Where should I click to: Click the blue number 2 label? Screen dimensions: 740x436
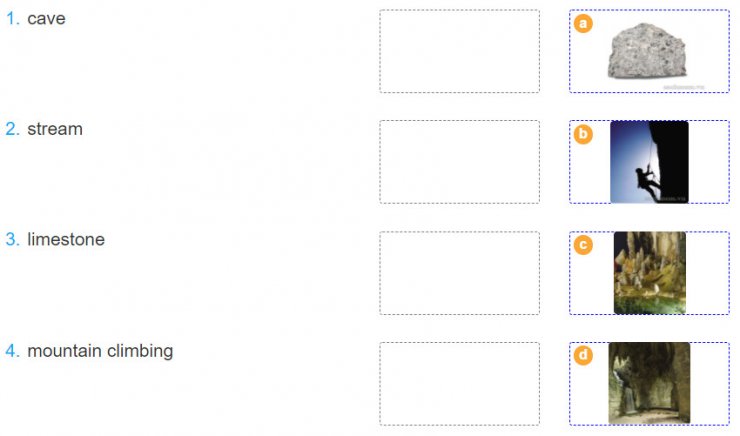pyautogui.click(x=13, y=129)
